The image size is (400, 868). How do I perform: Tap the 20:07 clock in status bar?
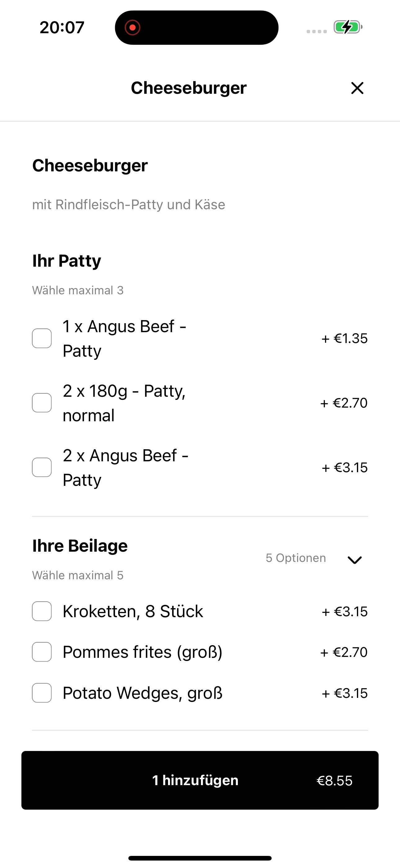pyautogui.click(x=62, y=28)
